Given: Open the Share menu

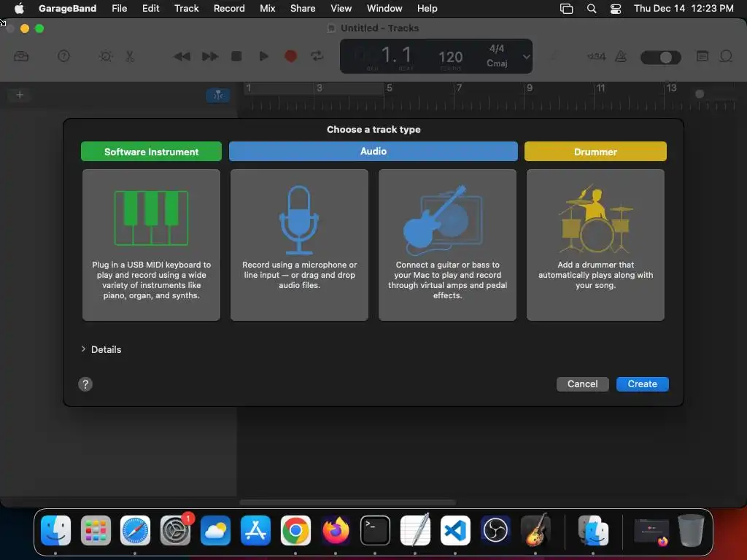Looking at the screenshot, I should coord(303,8).
